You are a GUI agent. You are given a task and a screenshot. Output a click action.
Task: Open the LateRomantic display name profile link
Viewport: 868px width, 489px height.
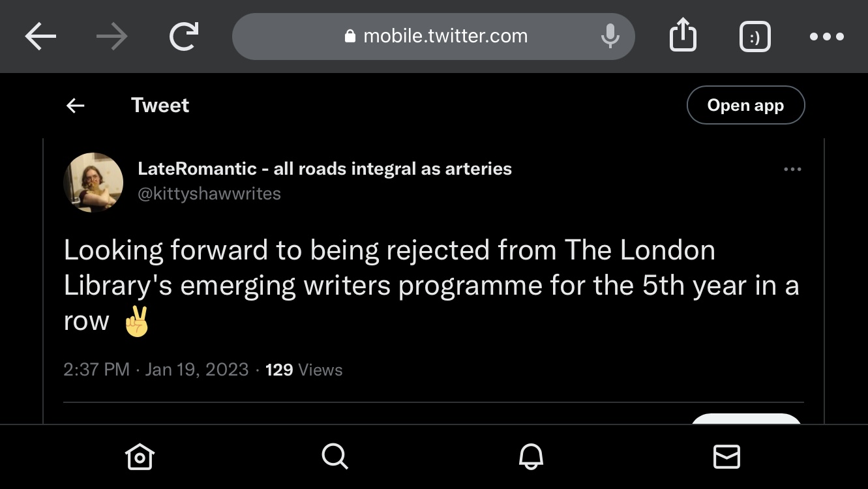click(x=325, y=169)
